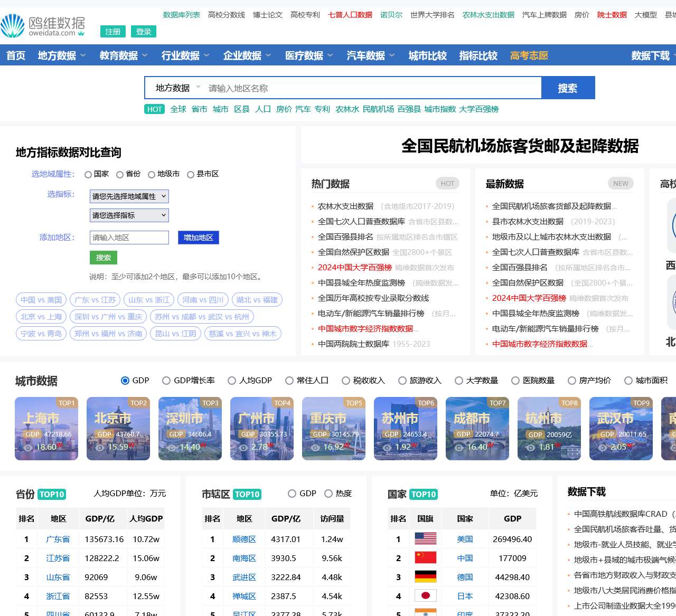
Task: Expand the 地方数据 search category selector
Action: [x=177, y=88]
